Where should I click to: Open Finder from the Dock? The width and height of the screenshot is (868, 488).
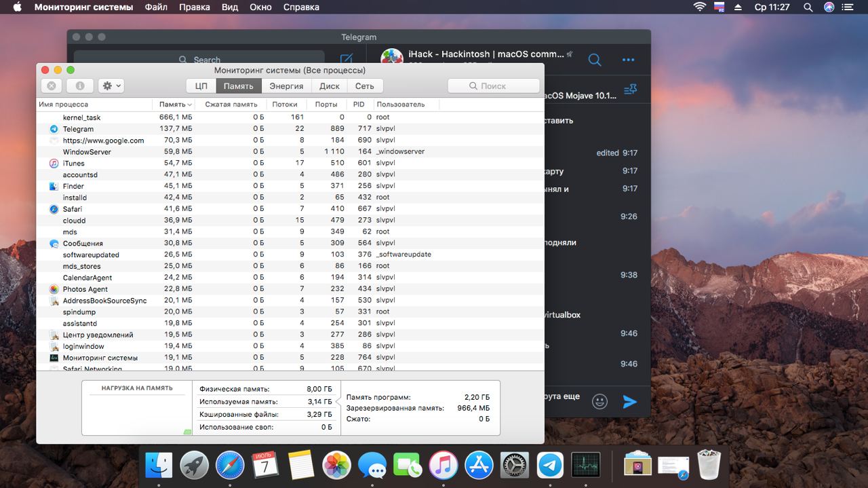click(x=159, y=465)
